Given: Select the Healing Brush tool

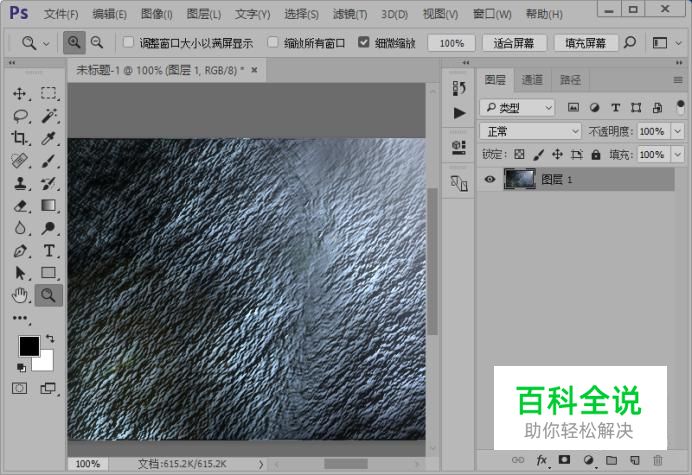Looking at the screenshot, I should coord(20,161).
